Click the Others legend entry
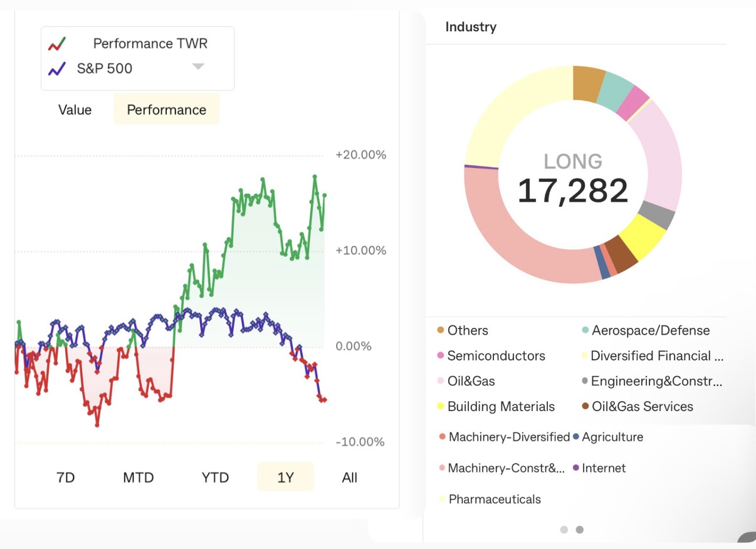This screenshot has width=756, height=549. coord(463,330)
